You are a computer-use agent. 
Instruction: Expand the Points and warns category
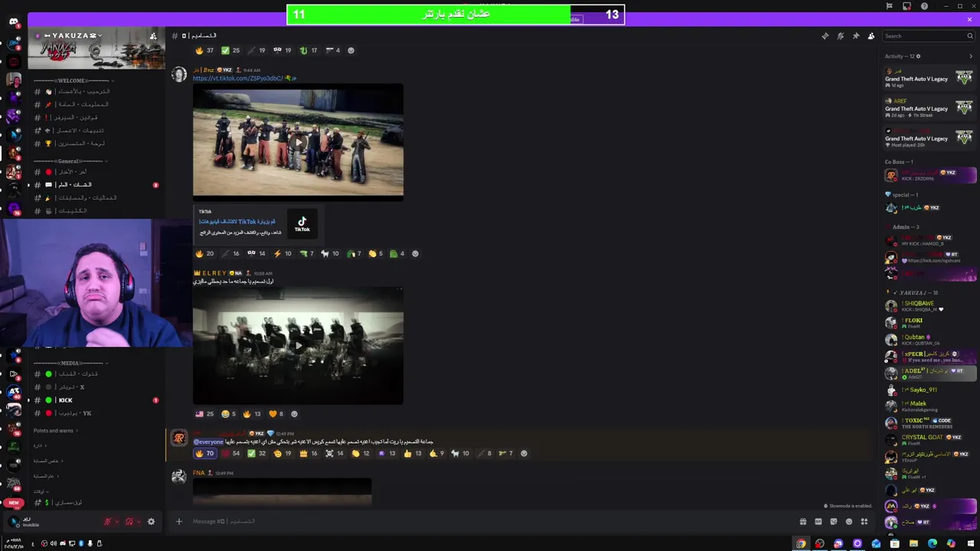pos(55,431)
